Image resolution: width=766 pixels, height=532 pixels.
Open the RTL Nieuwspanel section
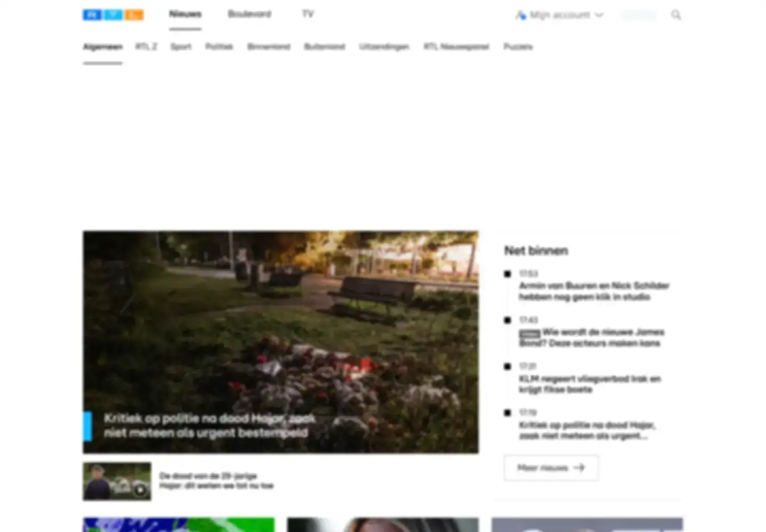click(x=456, y=47)
